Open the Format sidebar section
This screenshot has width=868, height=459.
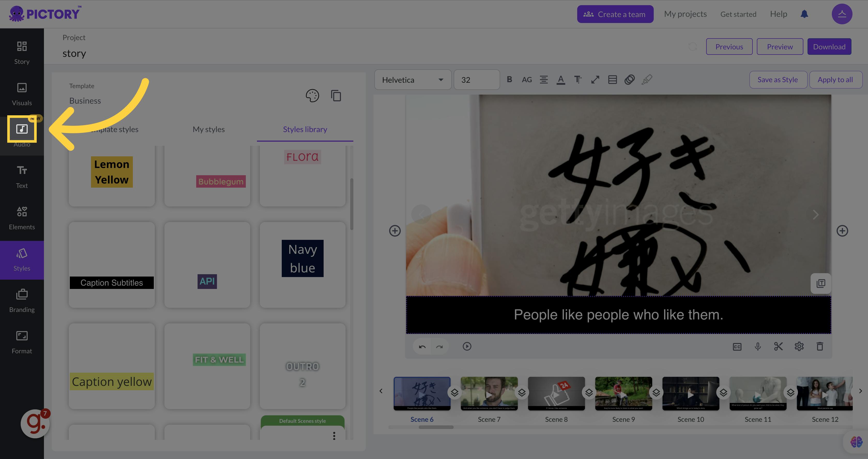[22, 342]
